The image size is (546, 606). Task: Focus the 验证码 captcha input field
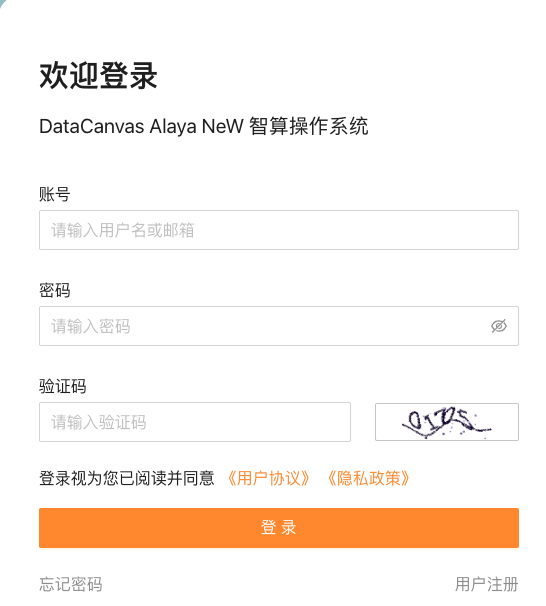(195, 422)
